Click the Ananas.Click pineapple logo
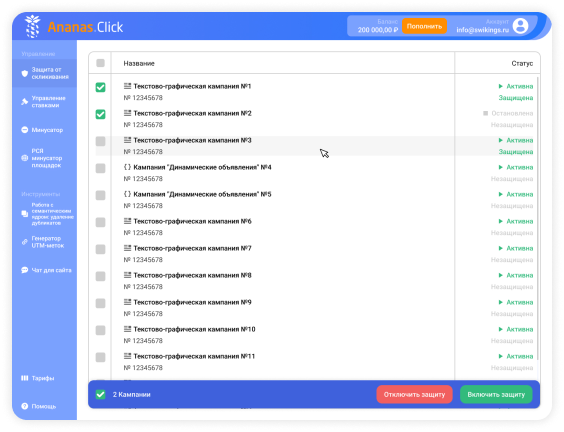This screenshot has width=564, height=432. tap(33, 26)
